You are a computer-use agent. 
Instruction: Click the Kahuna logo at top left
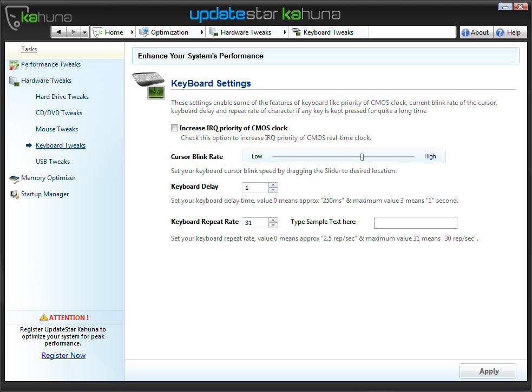(38, 18)
